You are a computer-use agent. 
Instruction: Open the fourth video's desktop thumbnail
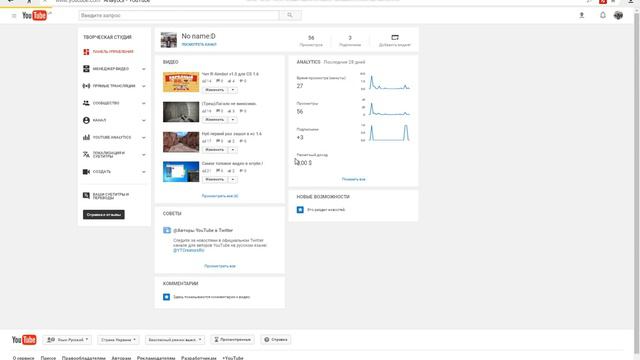(x=181, y=171)
